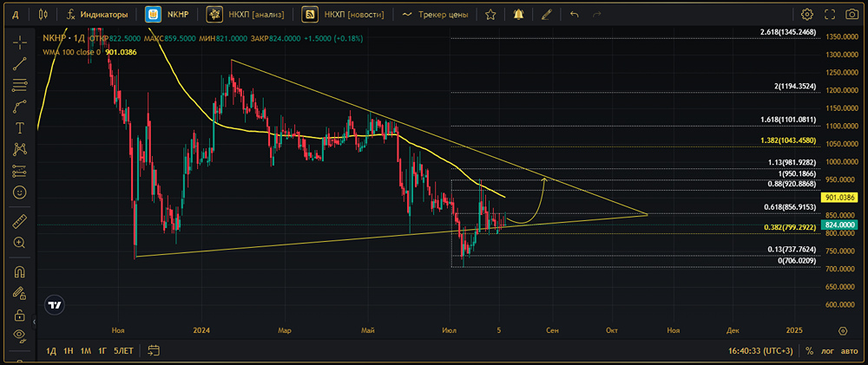The height and width of the screenshot is (365, 868).
Task: Toggle stay-in-drawing-mode pencil lock
Action: (x=21, y=292)
